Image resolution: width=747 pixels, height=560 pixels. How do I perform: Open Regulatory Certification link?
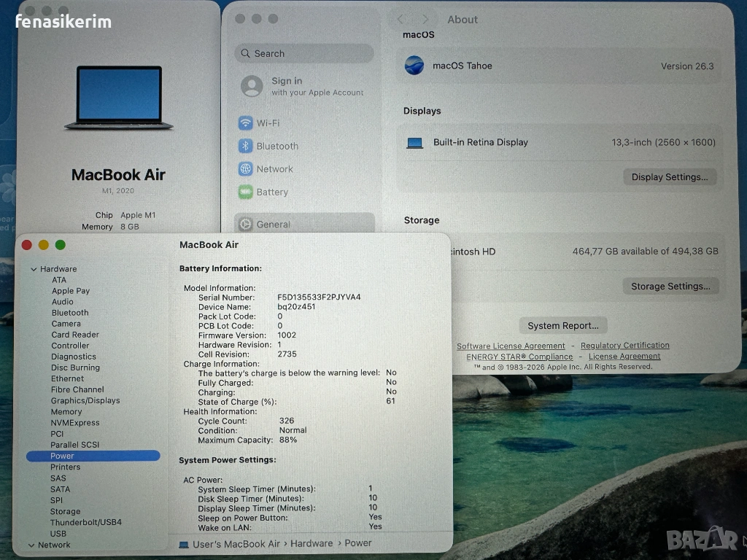click(x=624, y=345)
